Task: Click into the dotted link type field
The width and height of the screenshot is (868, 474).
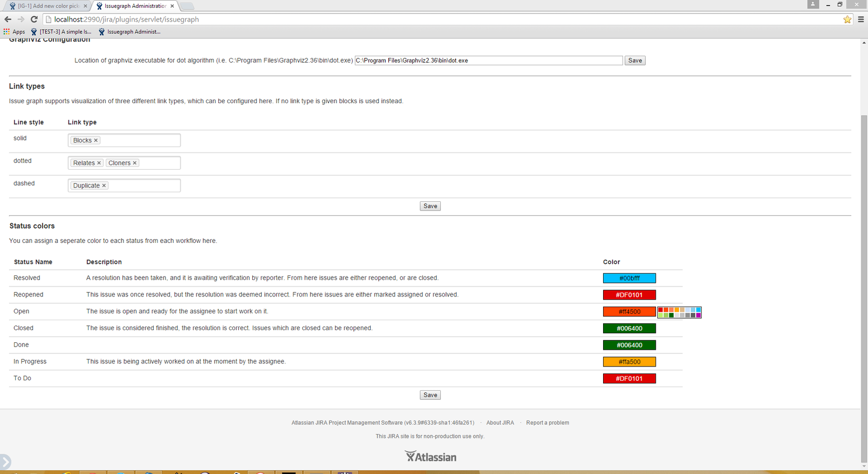Action: coord(124,163)
